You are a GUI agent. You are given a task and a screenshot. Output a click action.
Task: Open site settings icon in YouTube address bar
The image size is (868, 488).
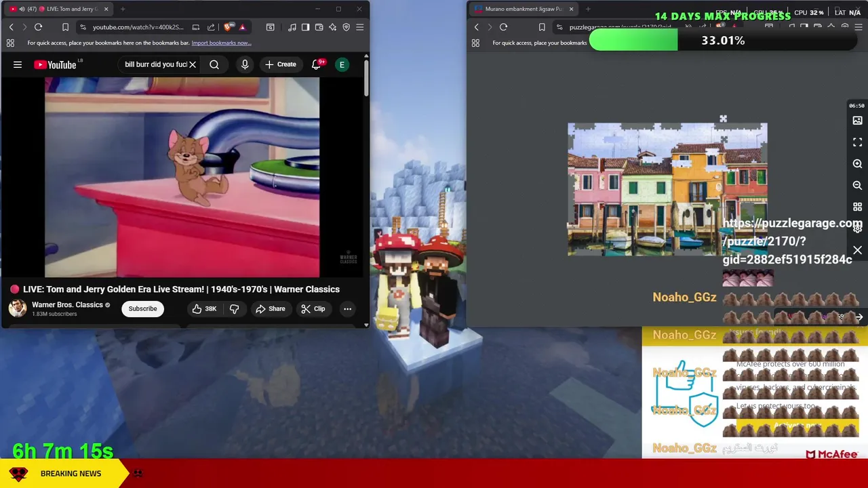83,27
